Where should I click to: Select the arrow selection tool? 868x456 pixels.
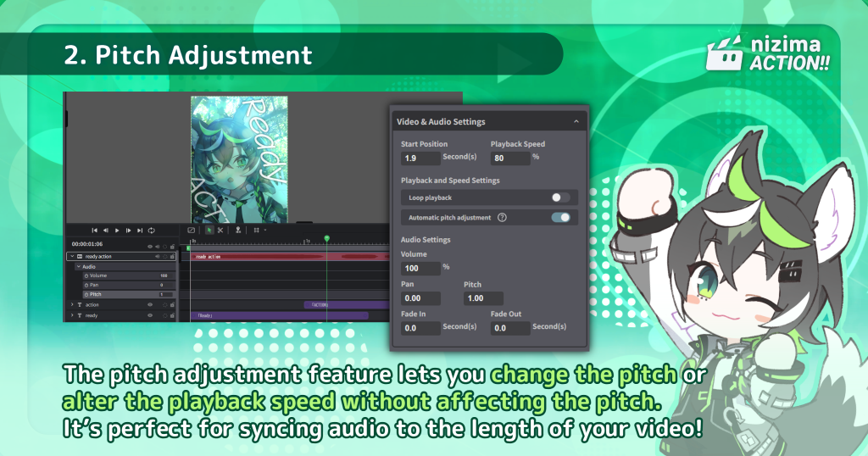point(209,230)
